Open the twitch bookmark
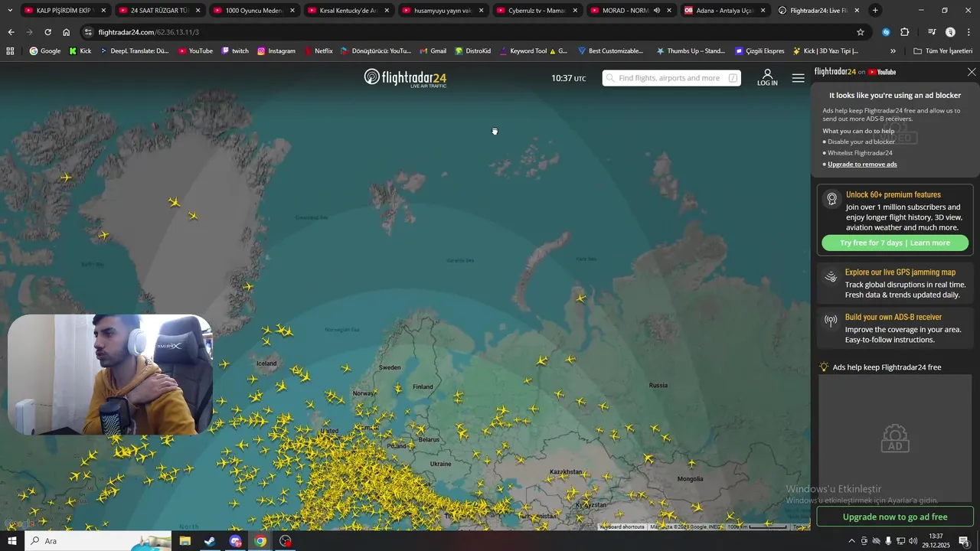The width and height of the screenshot is (980, 551). (235, 51)
